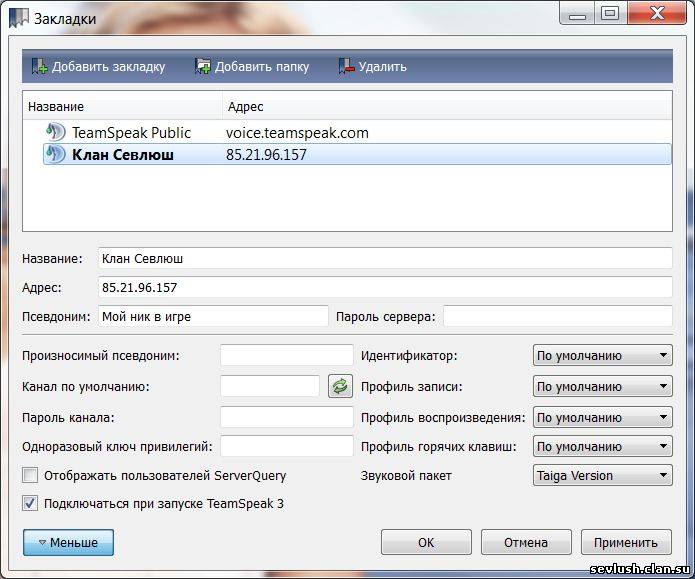Click the Применить button
Screen dimensions: 695x579
pos(626,542)
